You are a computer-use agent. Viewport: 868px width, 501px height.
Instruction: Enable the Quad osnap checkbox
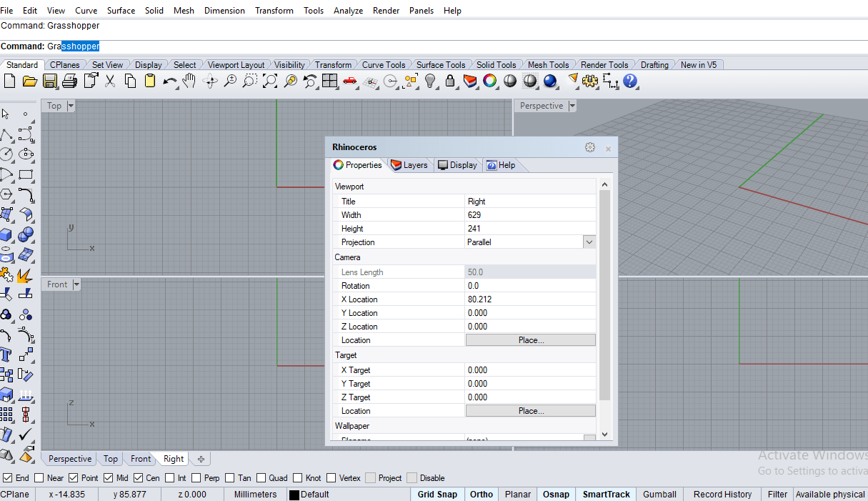click(x=261, y=478)
